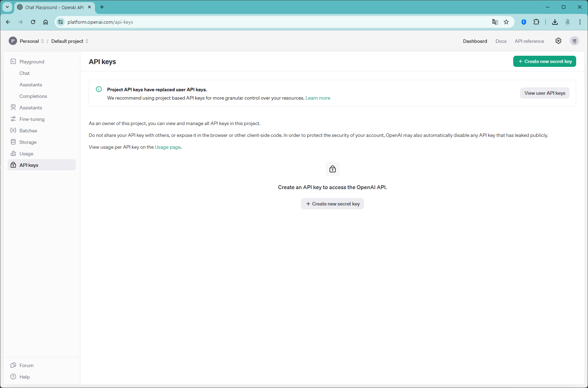Open the API reference tab

click(529, 41)
